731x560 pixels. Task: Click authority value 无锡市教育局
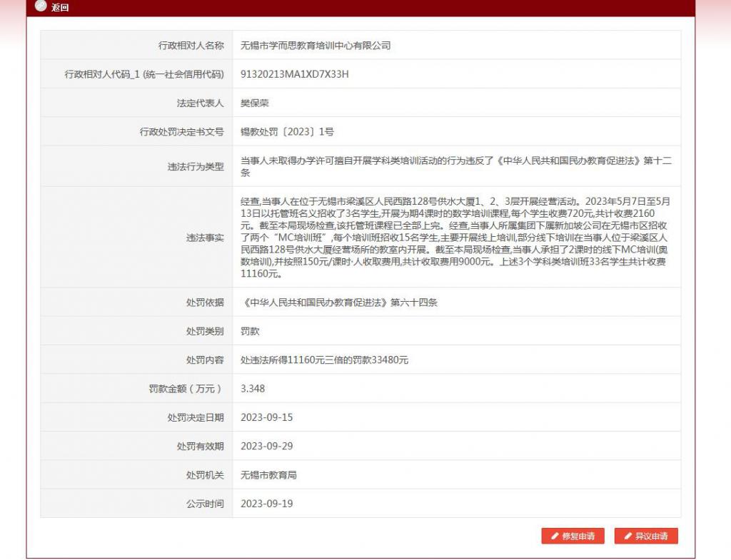pyautogui.click(x=268, y=474)
